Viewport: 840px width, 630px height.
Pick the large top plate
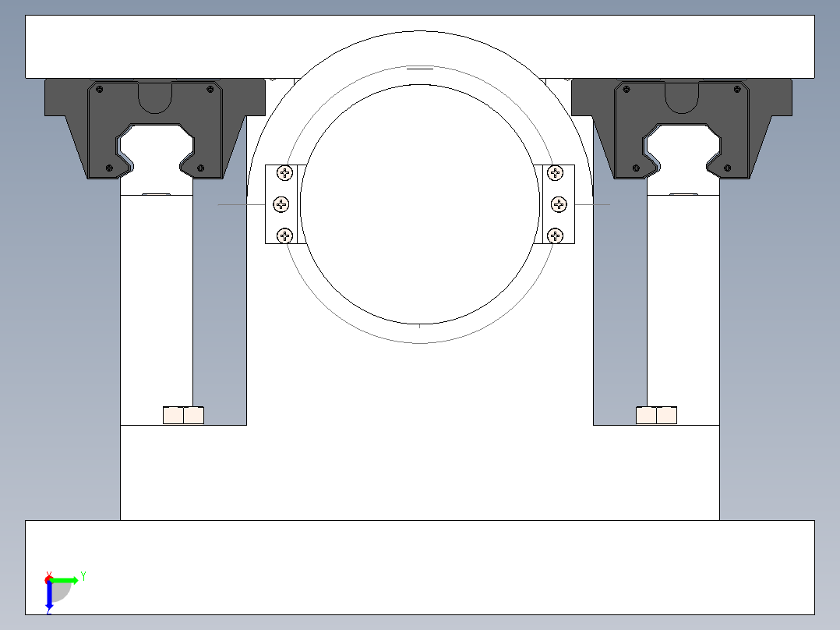[x=420, y=47]
